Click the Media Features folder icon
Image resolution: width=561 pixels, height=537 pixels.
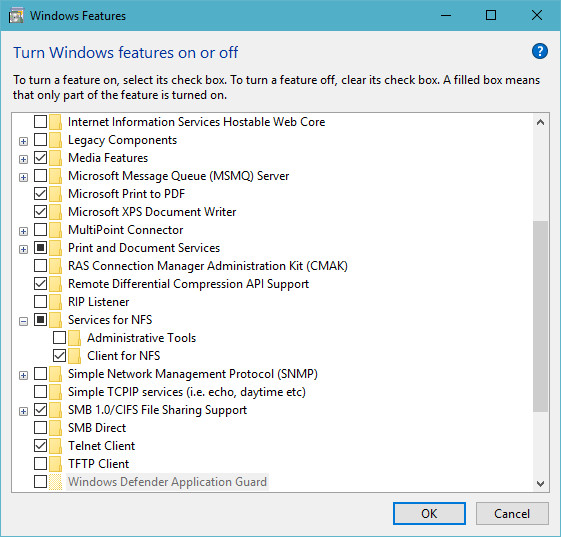[55, 158]
